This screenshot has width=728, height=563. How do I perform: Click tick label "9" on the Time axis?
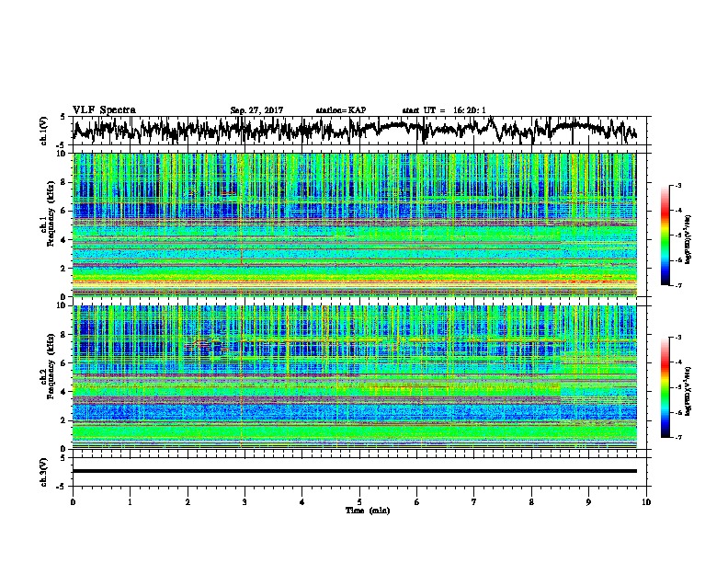(588, 502)
